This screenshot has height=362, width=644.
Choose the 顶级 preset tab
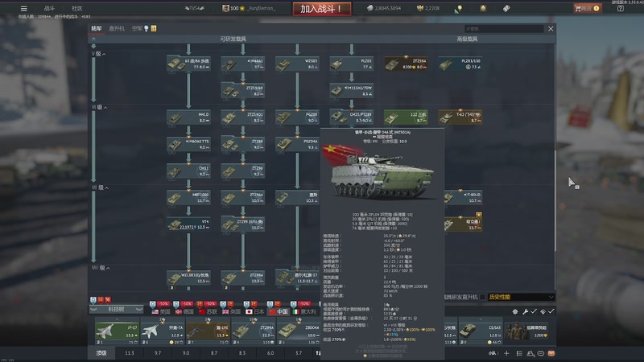[x=101, y=353]
